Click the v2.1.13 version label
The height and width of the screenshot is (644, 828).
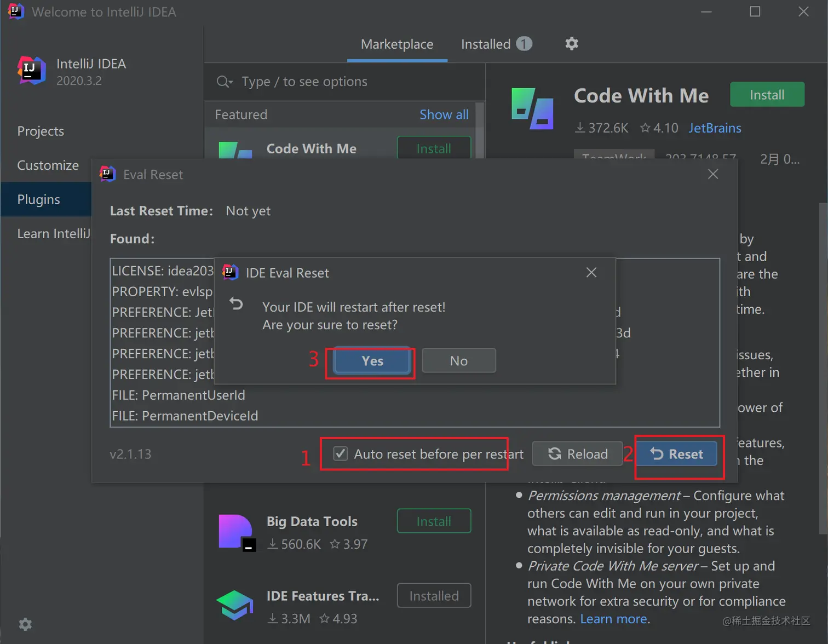[130, 454]
